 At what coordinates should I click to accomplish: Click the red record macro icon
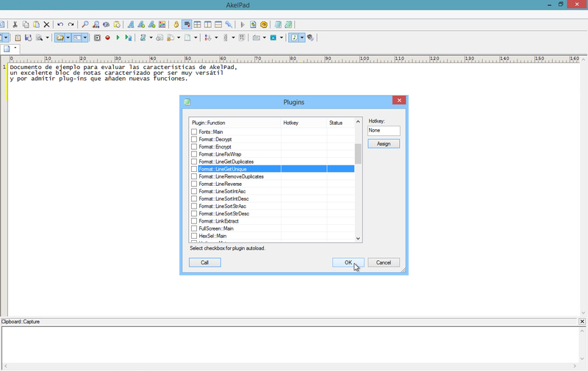pos(107,38)
